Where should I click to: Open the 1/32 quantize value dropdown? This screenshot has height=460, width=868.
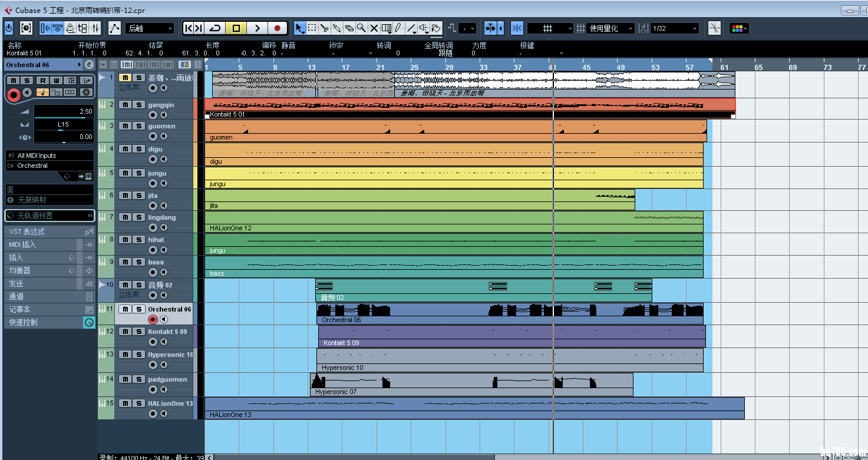[674, 28]
